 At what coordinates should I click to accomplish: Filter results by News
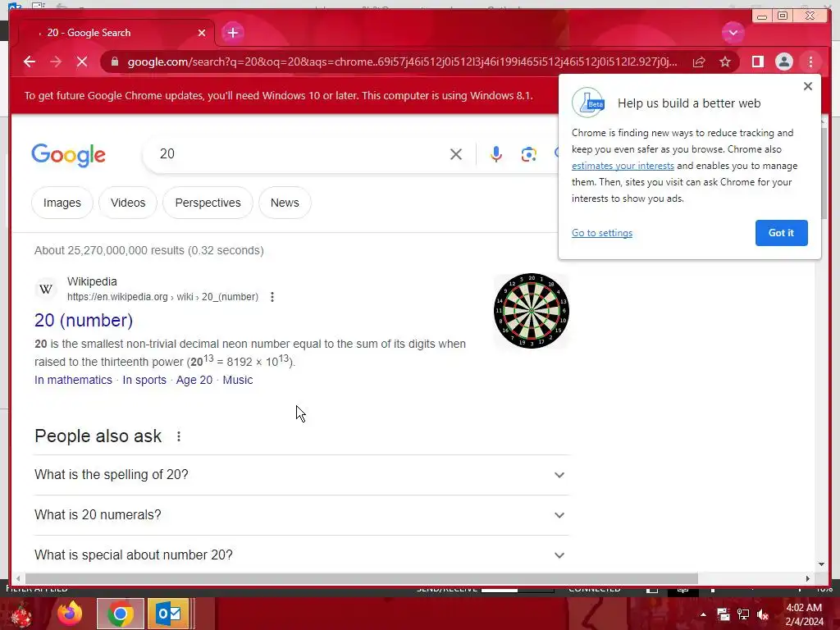pos(285,203)
